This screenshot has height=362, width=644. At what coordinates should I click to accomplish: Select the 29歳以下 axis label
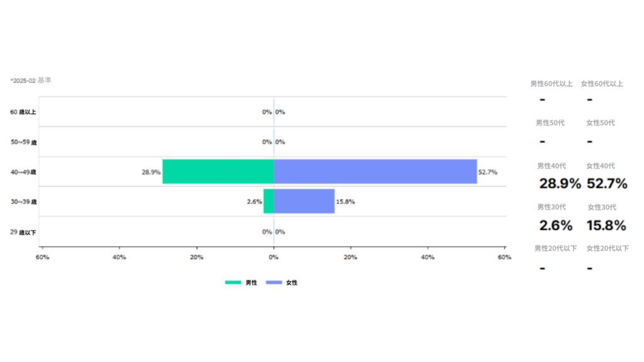(23, 232)
